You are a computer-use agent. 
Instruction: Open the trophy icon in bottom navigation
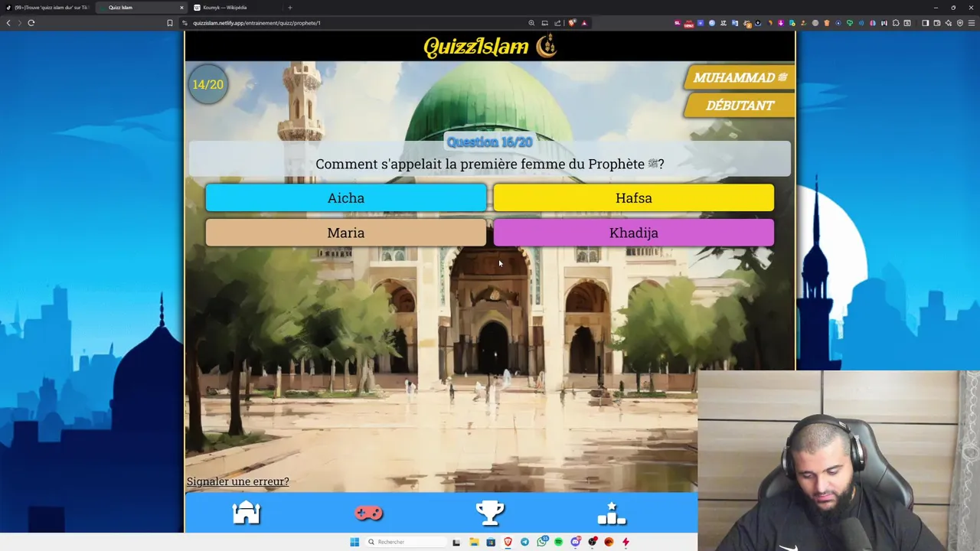[490, 513]
